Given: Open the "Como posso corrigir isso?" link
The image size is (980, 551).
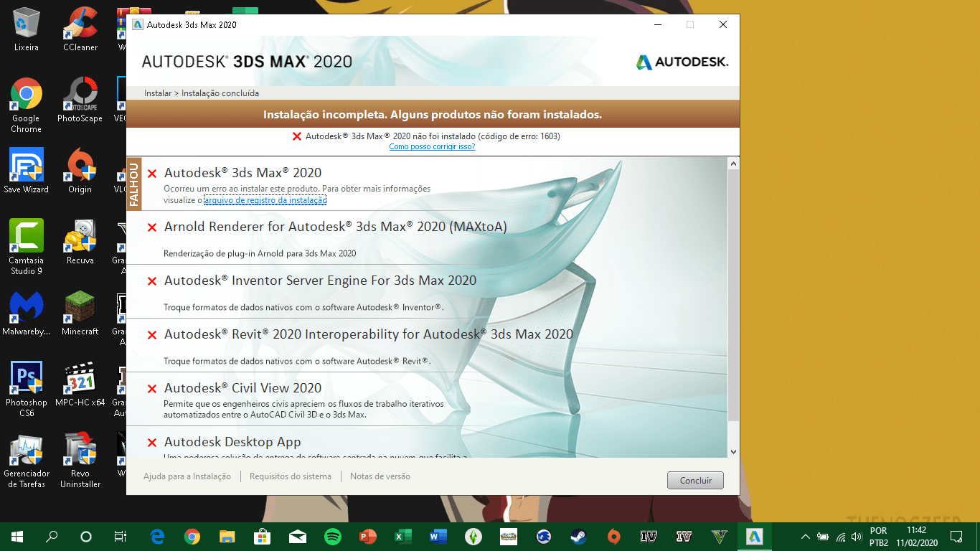Looking at the screenshot, I should (432, 146).
